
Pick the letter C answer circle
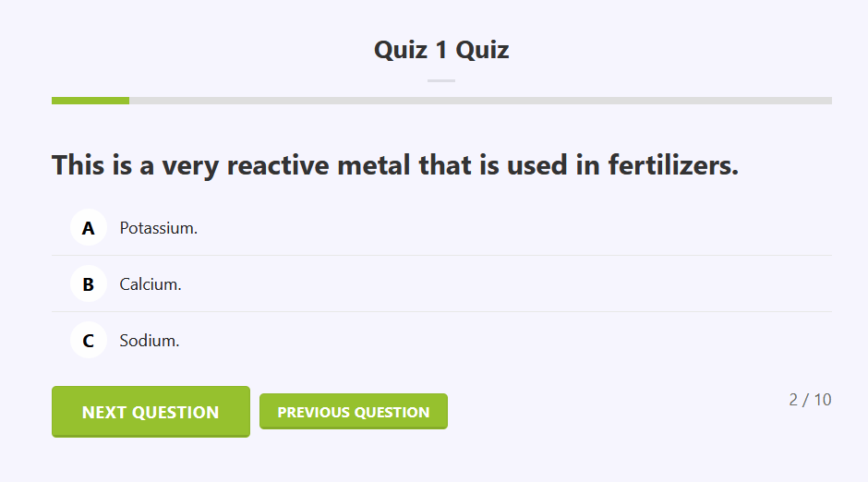click(x=89, y=341)
